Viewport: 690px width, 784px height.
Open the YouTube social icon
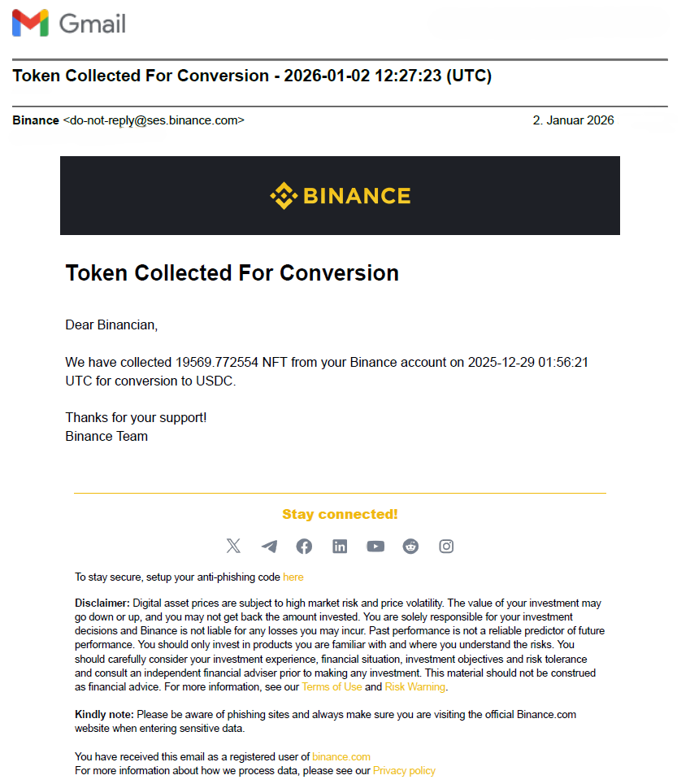click(375, 547)
